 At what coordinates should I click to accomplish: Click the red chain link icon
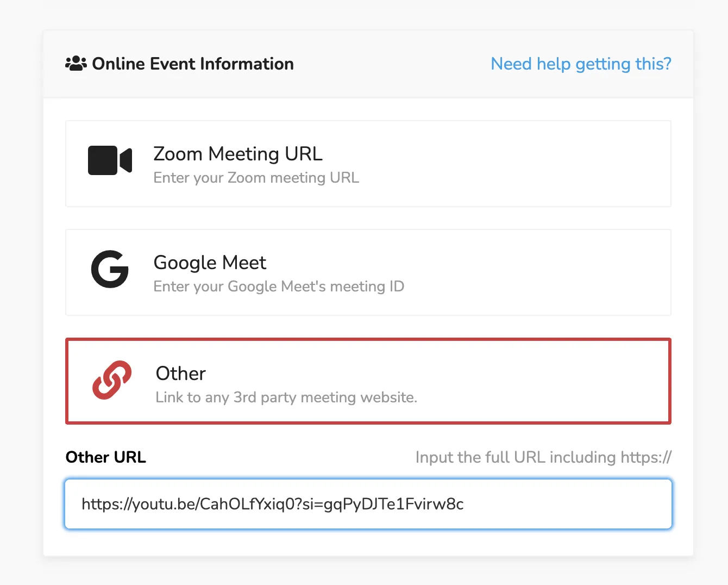[x=112, y=379]
